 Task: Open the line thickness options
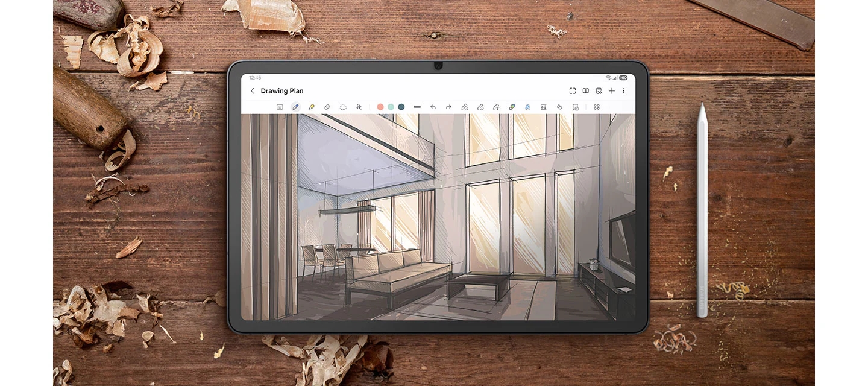(x=417, y=107)
